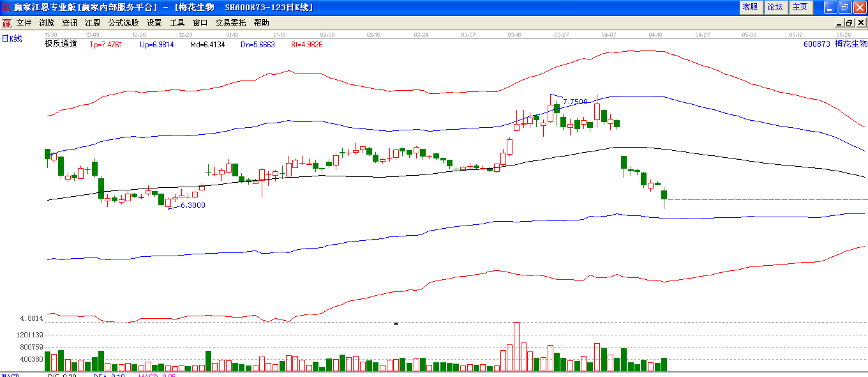The height and width of the screenshot is (377, 868).
Task: Click the 6.3000 low price label
Action: (x=193, y=205)
